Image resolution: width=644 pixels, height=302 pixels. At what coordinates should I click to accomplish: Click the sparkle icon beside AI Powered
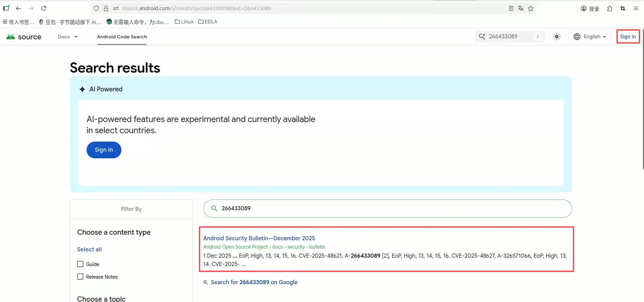coord(82,89)
